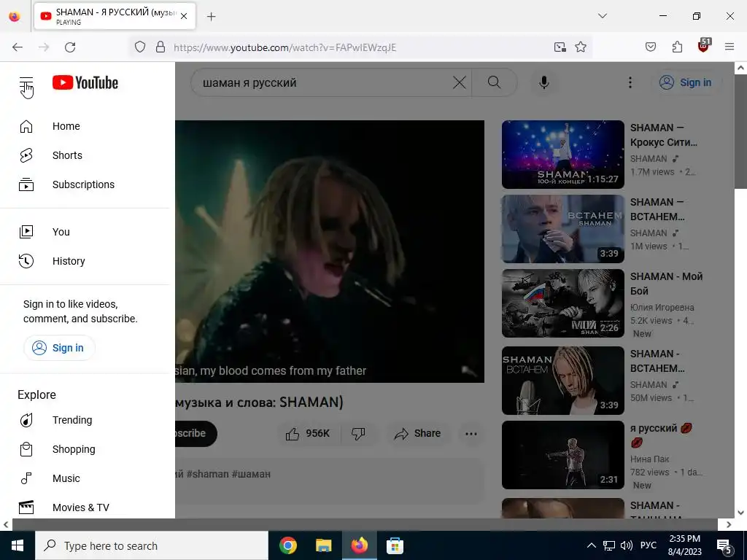Screen dimensions: 747x560
Task: Click the video player
Action: [330, 251]
